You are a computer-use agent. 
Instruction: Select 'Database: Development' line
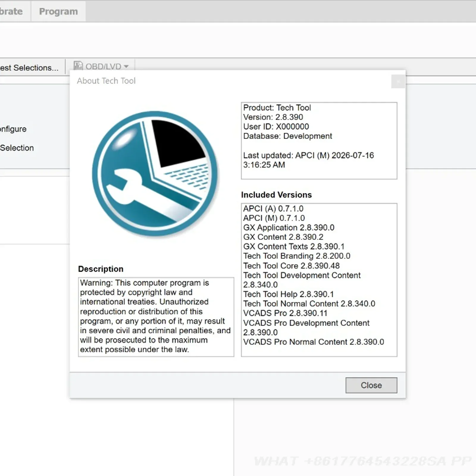(x=287, y=136)
